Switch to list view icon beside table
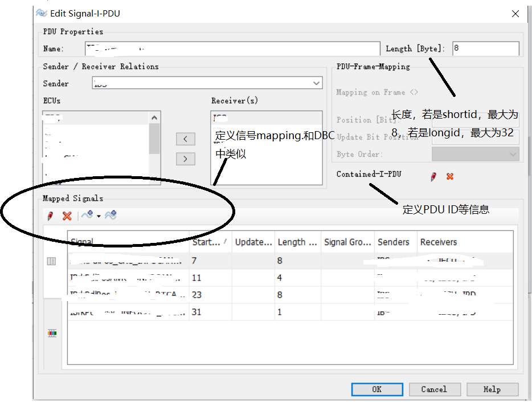Image resolution: width=532 pixels, height=402 pixels. pyautogui.click(x=52, y=261)
